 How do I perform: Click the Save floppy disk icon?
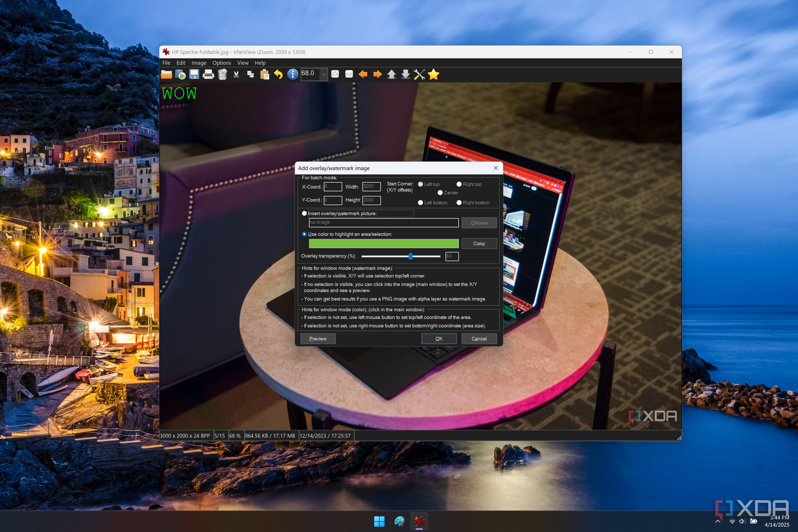pyautogui.click(x=194, y=74)
